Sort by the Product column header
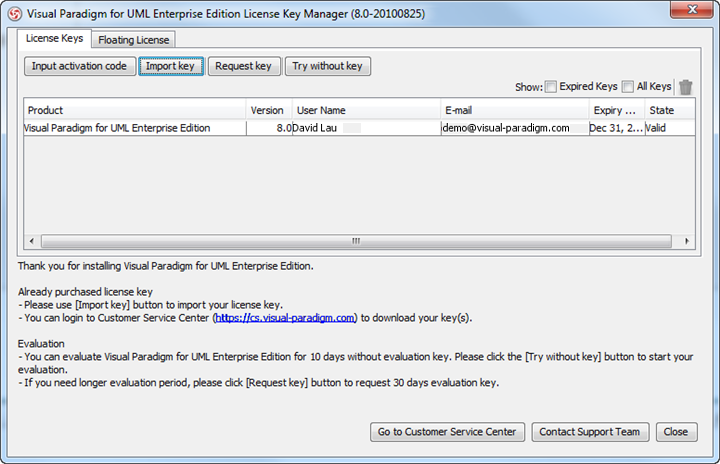 click(x=135, y=110)
